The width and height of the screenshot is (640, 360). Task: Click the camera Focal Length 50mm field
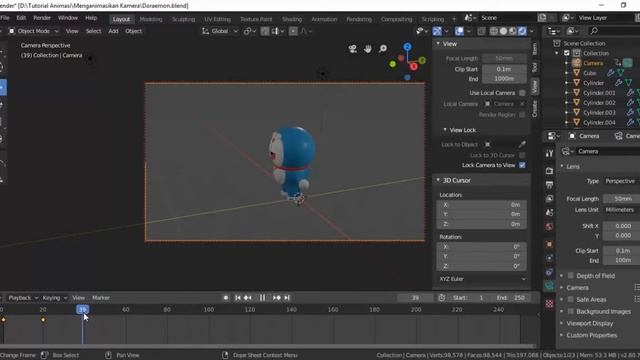622,198
